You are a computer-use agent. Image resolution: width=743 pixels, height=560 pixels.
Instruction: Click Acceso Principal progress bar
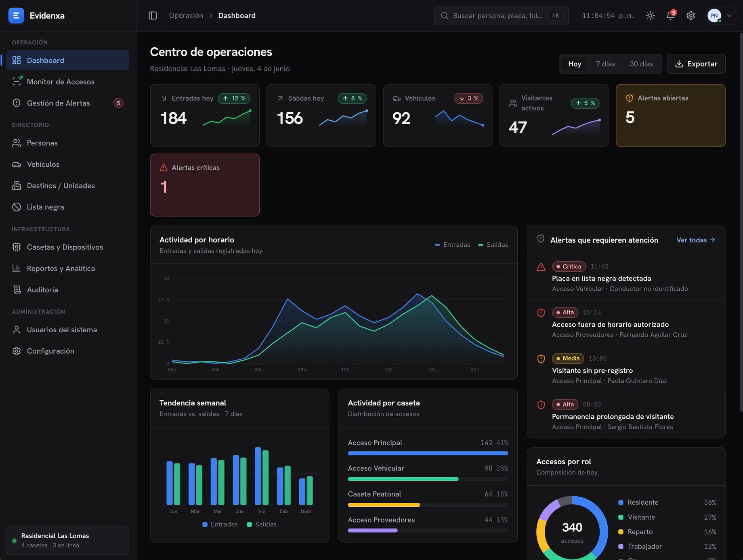(428, 453)
